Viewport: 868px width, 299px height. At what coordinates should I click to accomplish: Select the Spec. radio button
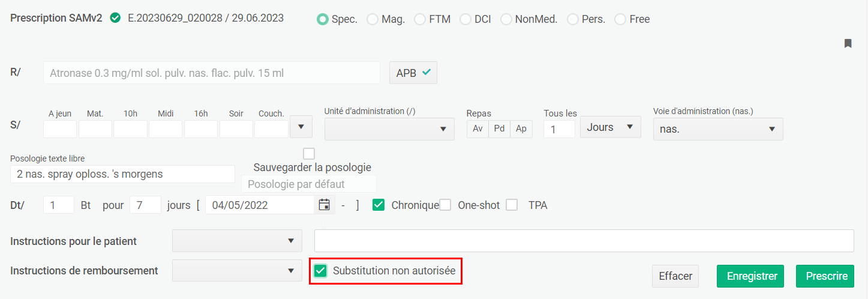323,19
